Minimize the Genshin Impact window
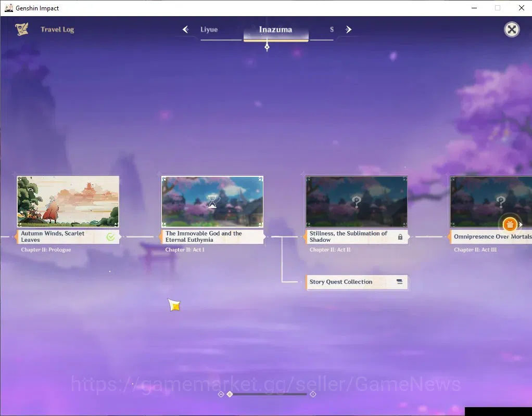Viewport: 532px width, 416px height. (474, 8)
